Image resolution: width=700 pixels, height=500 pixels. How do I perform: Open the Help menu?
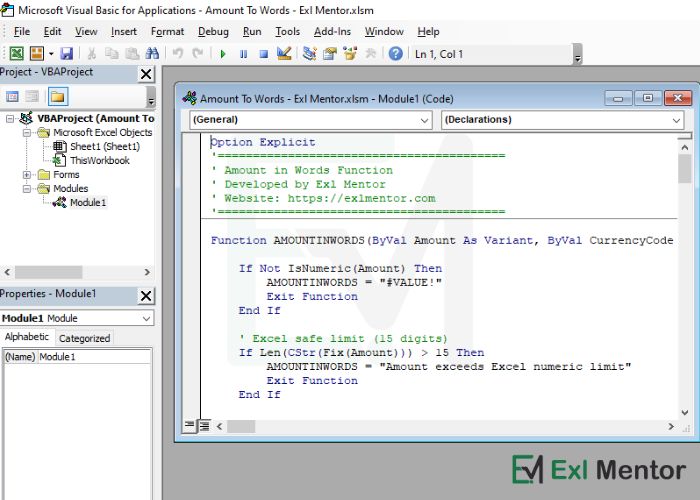[x=429, y=32]
